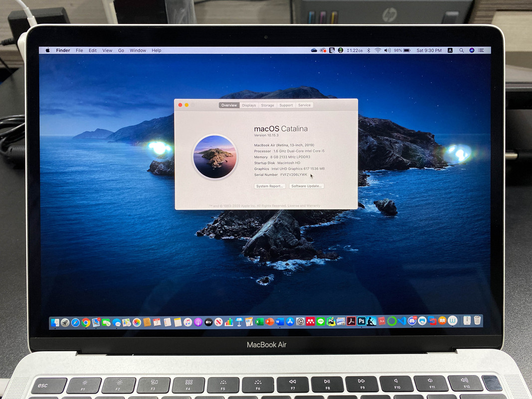
Task: Open volume control in menu bar
Action: pyautogui.click(x=387, y=50)
